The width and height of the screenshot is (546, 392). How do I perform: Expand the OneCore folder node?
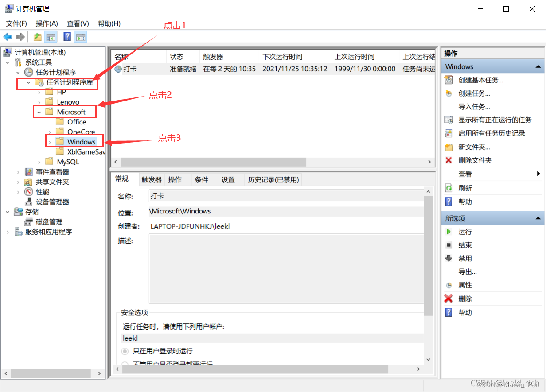(50, 132)
